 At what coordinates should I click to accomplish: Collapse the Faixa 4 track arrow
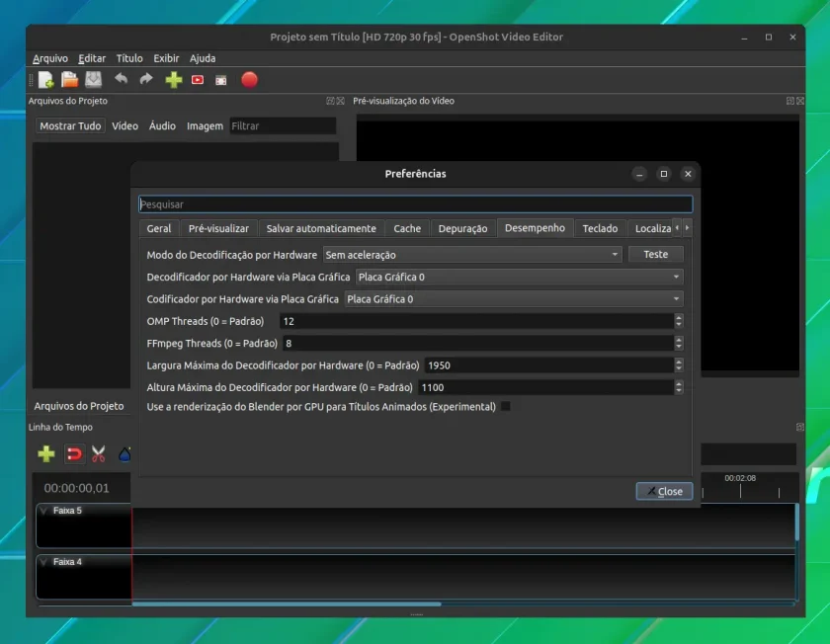(x=43, y=562)
